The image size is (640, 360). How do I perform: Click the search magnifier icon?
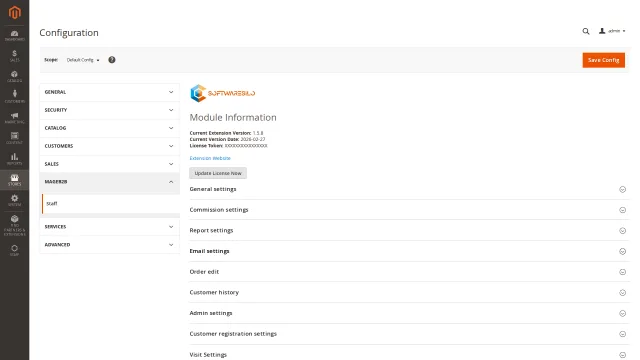click(586, 31)
